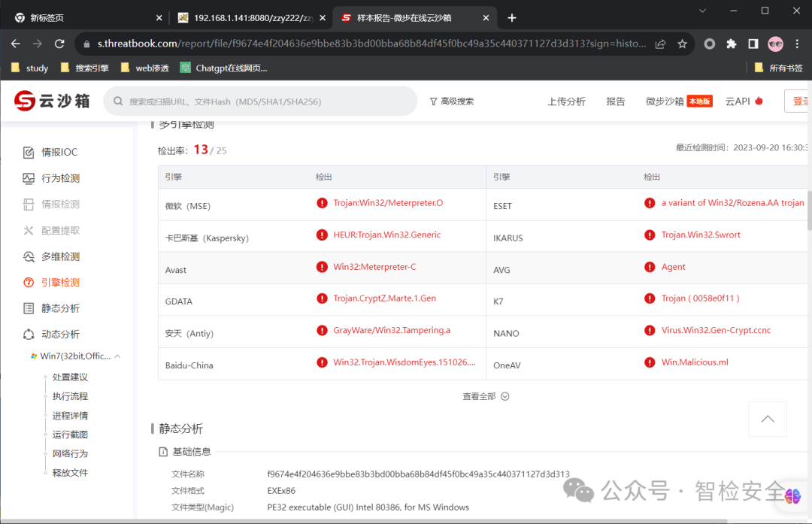Go to 进程详情 section
This screenshot has width=812, height=524.
pos(70,415)
